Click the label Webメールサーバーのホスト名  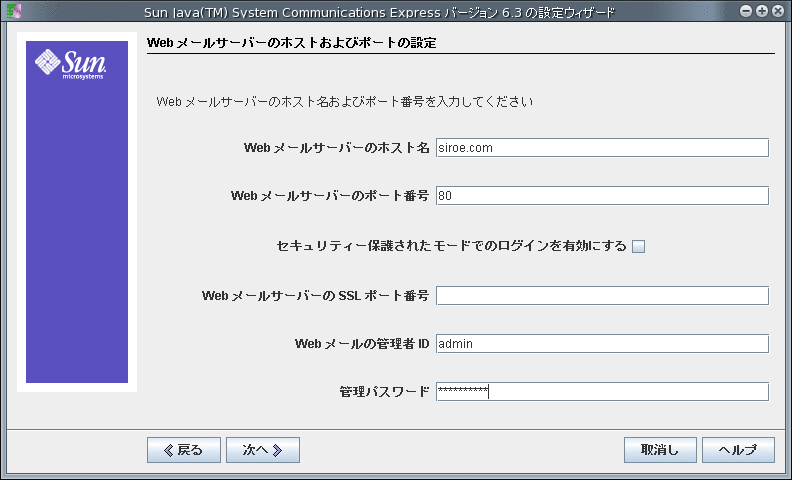(336, 148)
